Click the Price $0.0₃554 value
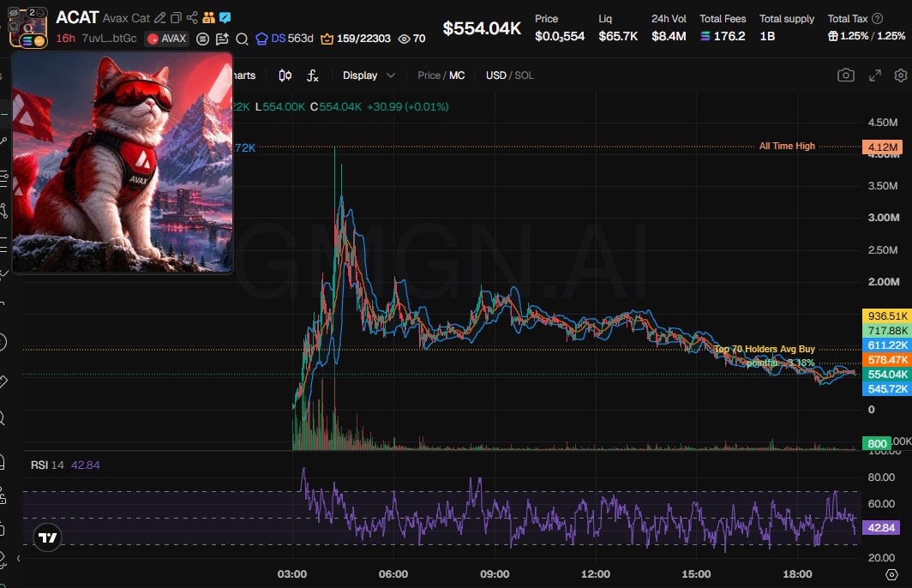The height and width of the screenshot is (588, 912). coord(560,36)
